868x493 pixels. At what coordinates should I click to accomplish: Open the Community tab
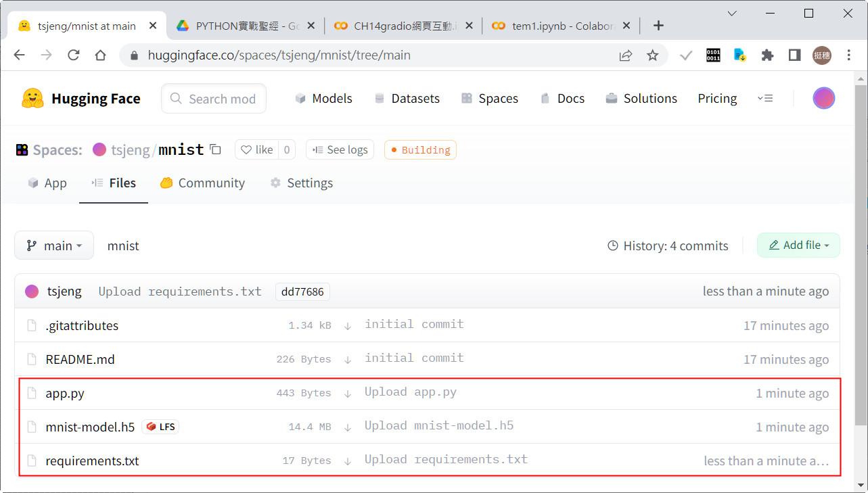click(x=202, y=183)
